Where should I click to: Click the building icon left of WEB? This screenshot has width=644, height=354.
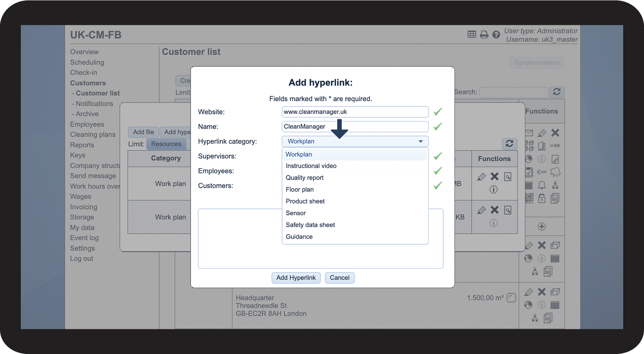542,146
